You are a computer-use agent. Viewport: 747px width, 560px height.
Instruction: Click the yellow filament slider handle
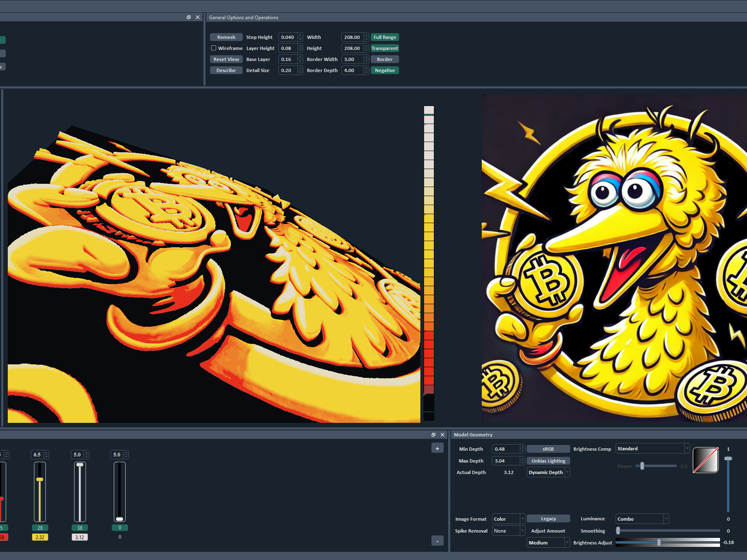click(x=40, y=479)
